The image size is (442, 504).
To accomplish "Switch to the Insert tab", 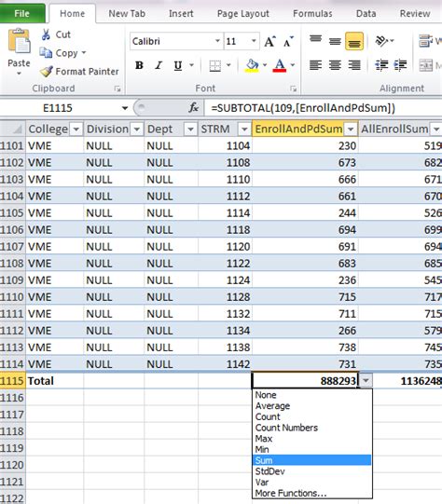I will (181, 13).
